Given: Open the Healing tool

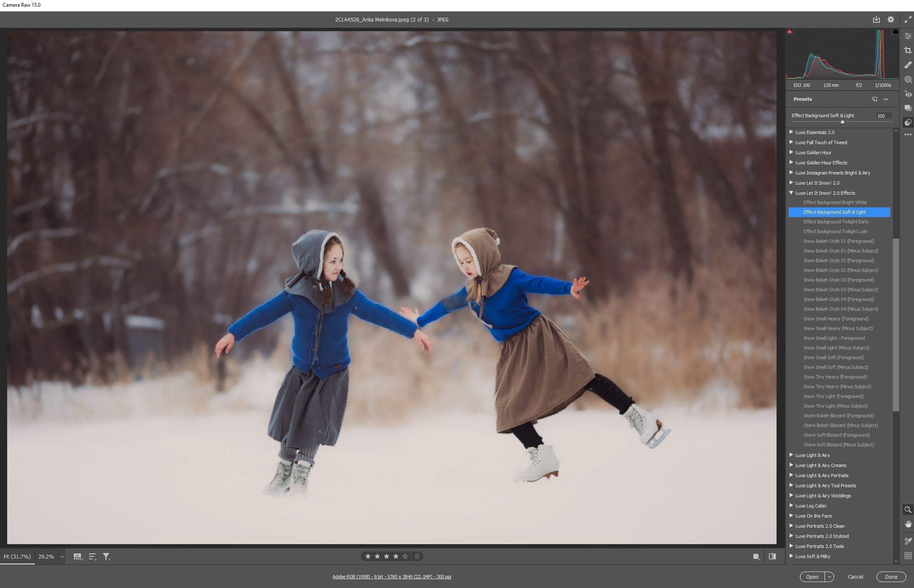Looking at the screenshot, I should 909,64.
